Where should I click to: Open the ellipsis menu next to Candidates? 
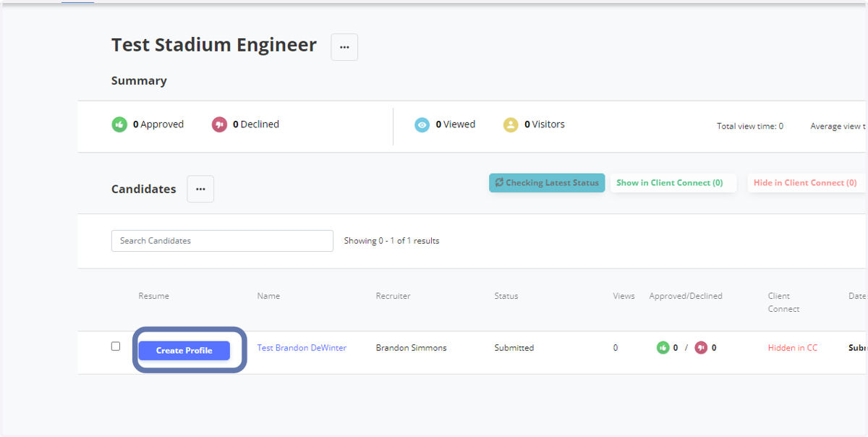(x=200, y=189)
